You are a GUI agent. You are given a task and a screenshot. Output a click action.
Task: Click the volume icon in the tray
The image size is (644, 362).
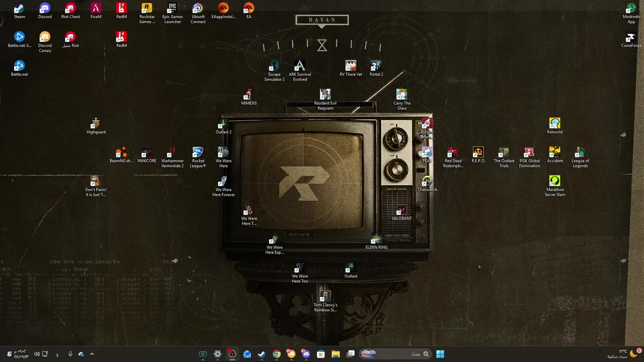coord(37,354)
